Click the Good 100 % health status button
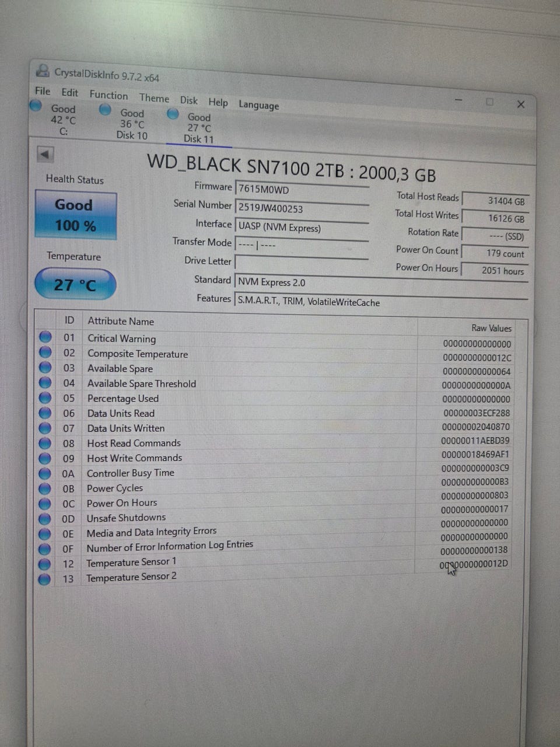 (x=75, y=215)
